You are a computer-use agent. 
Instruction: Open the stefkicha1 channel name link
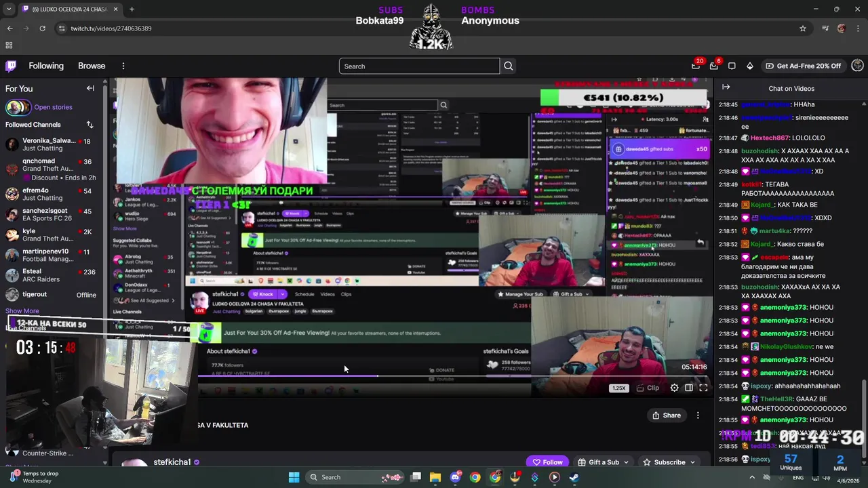(172, 462)
